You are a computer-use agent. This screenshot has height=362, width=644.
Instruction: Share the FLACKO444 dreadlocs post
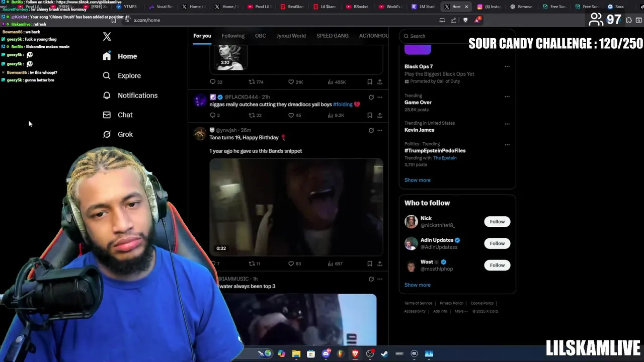point(380,115)
